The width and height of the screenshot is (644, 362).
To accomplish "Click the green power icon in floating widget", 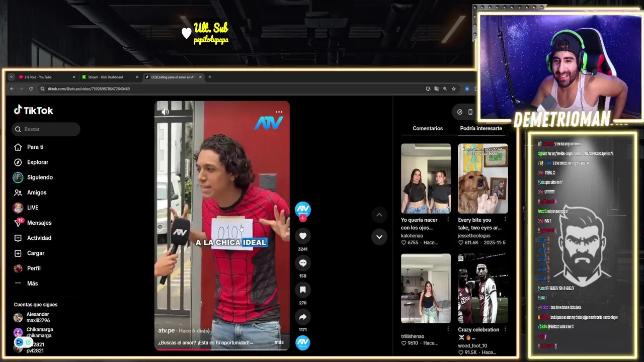I will (x=28, y=342).
